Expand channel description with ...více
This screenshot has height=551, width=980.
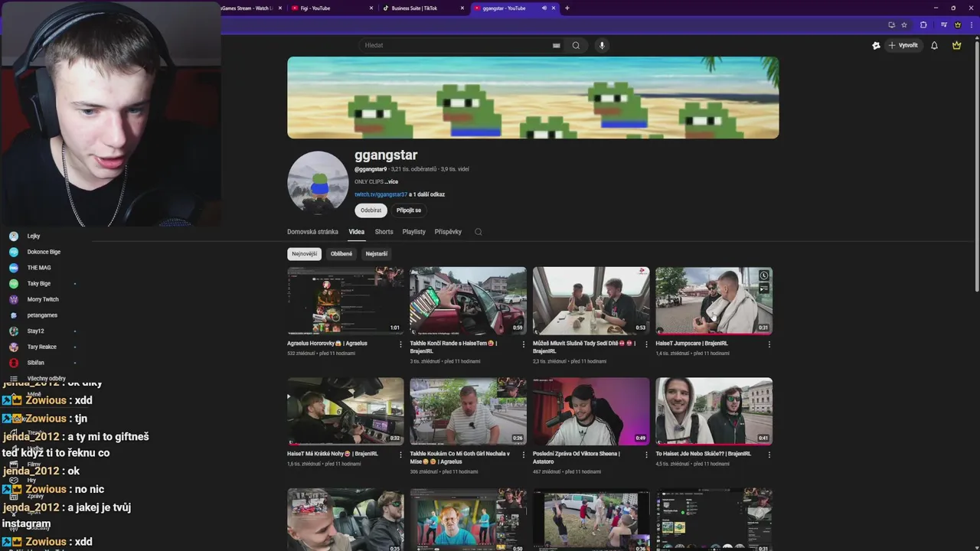click(x=391, y=181)
